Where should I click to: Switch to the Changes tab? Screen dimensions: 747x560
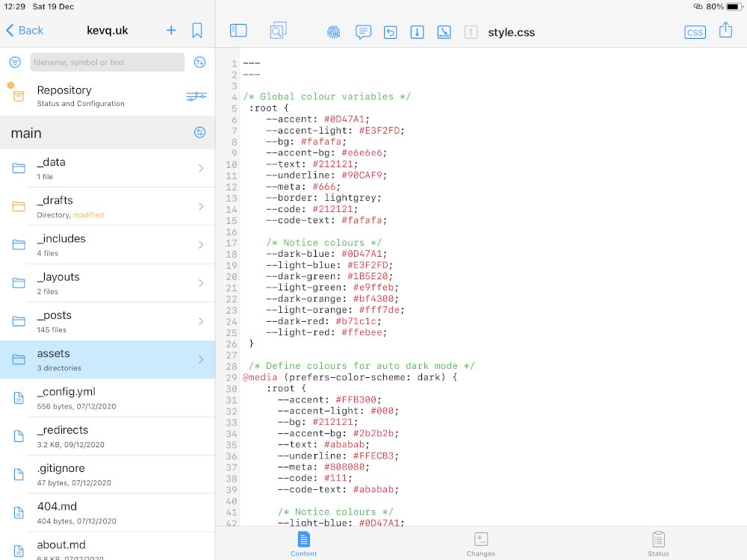coord(480,543)
